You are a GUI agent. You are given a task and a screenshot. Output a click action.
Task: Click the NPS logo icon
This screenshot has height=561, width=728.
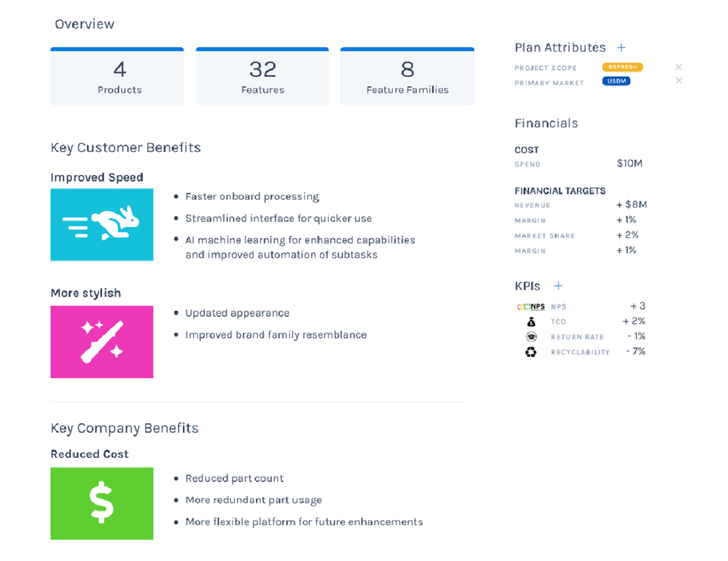(531, 307)
